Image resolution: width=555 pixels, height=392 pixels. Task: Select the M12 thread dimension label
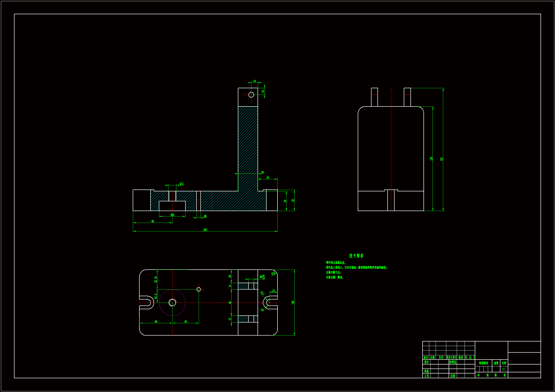(182, 184)
